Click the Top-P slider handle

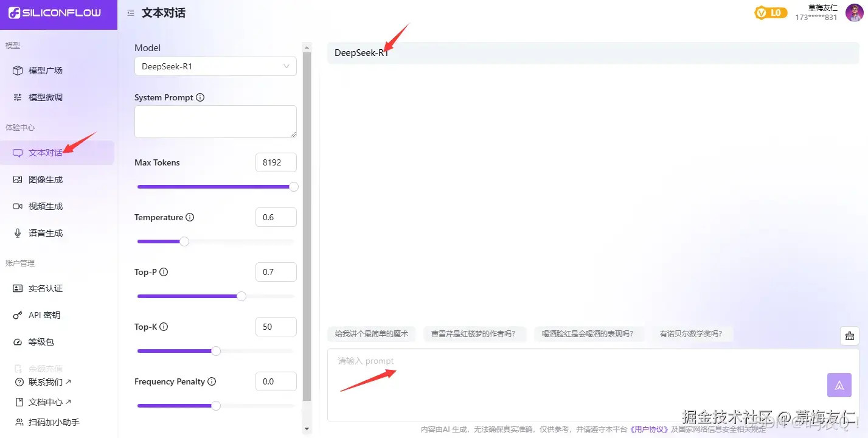tap(241, 296)
